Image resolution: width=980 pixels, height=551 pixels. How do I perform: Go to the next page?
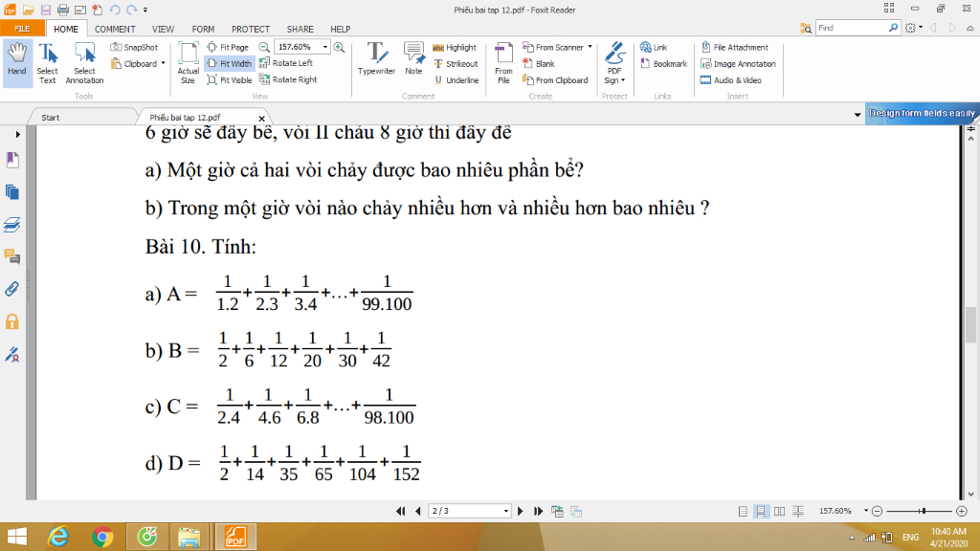[x=520, y=511]
